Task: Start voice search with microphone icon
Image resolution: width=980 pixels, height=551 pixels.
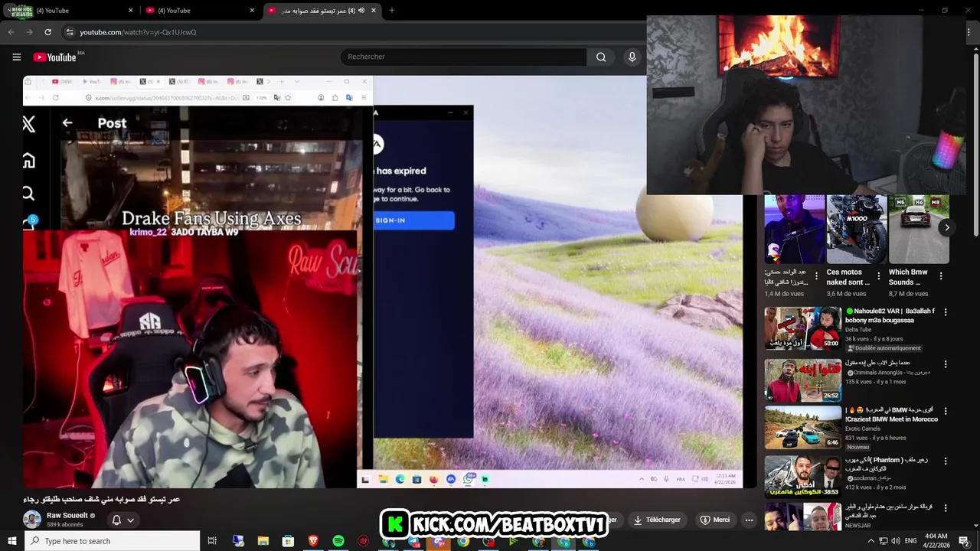Action: point(632,57)
